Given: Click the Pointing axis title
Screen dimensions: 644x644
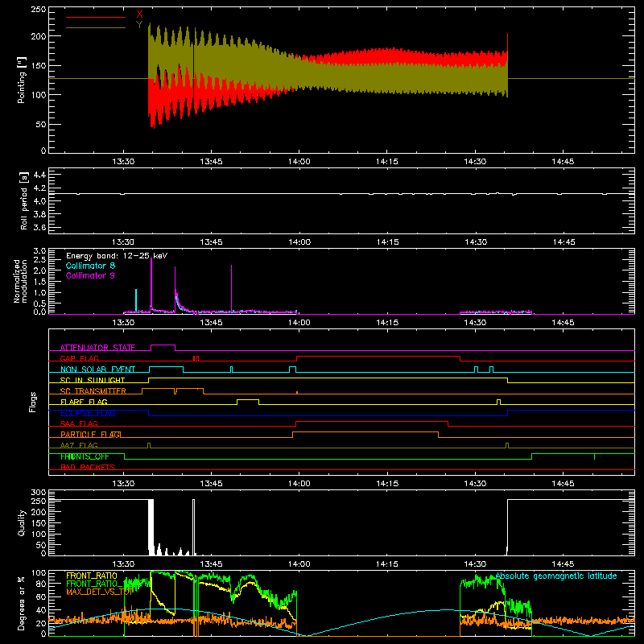Looking at the screenshot, I should click(22, 80).
